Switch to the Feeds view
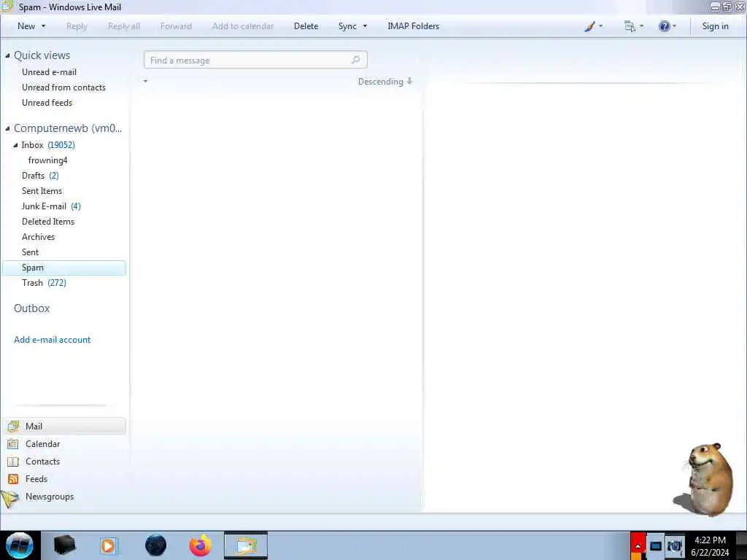This screenshot has width=747, height=560. point(36,479)
